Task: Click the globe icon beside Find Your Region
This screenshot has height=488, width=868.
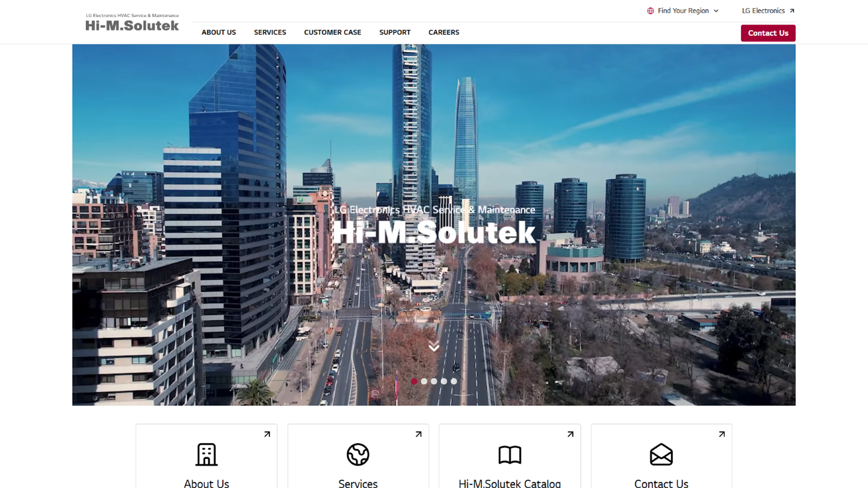Action: pyautogui.click(x=651, y=11)
